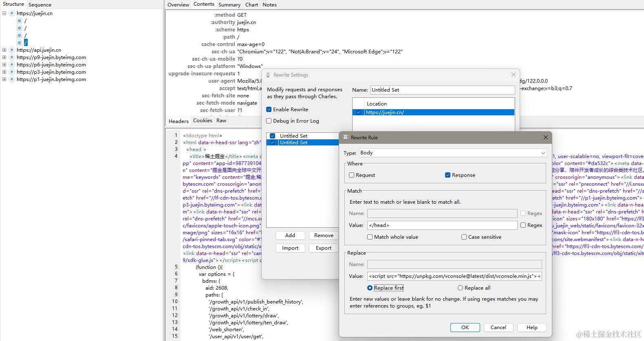Choose the Replace all radio button

point(461,288)
